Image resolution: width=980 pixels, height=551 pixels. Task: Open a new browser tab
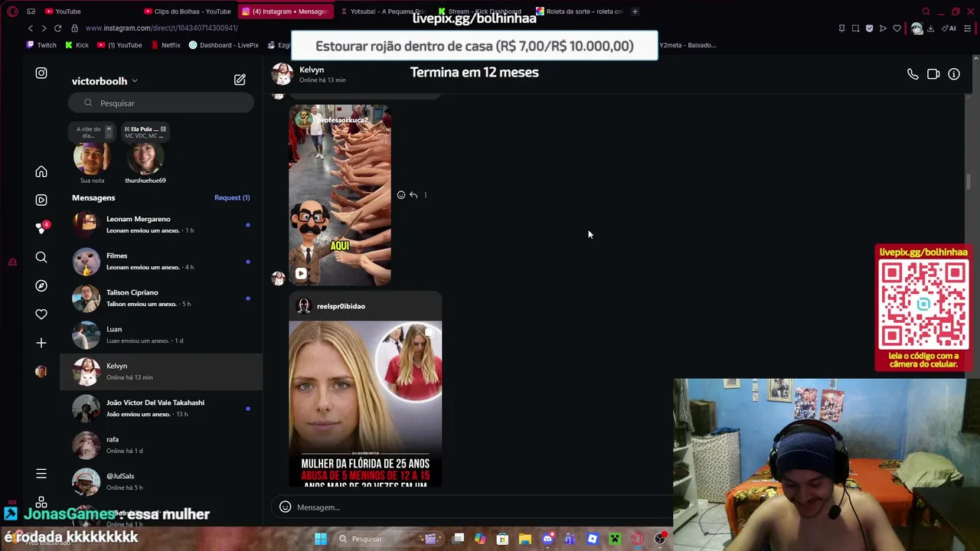click(635, 11)
